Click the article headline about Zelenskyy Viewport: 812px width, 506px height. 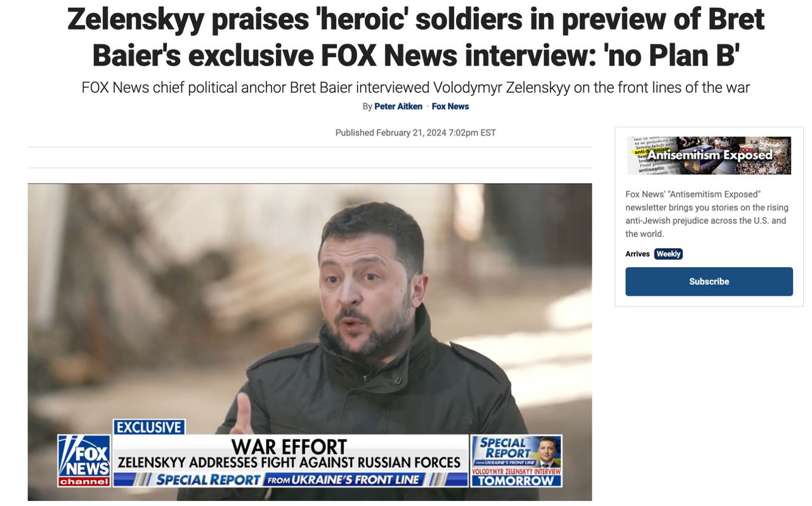(x=416, y=37)
